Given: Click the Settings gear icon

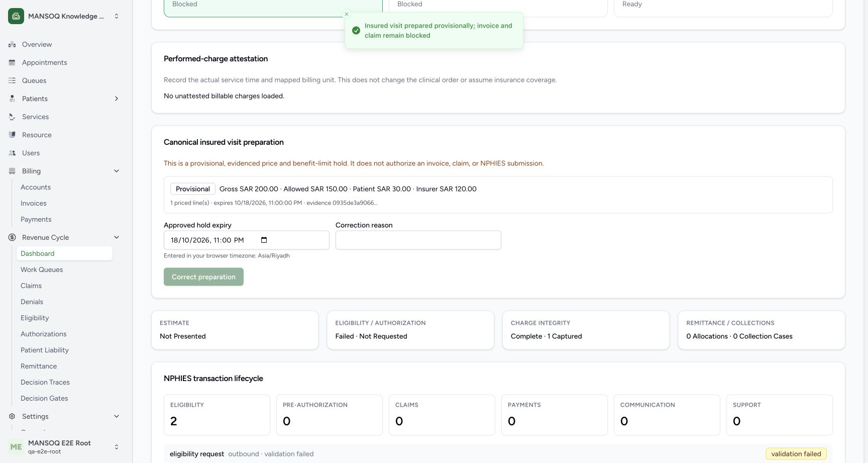Looking at the screenshot, I should 12,416.
